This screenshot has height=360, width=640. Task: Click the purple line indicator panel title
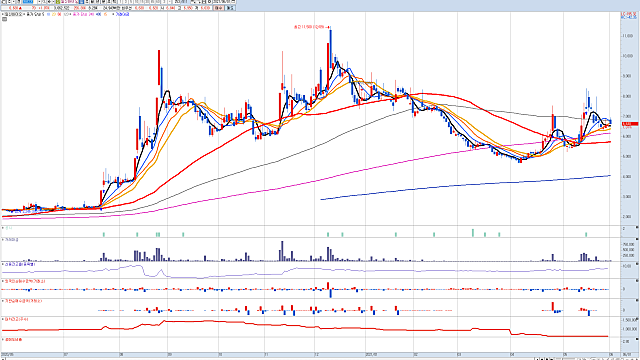point(19,264)
